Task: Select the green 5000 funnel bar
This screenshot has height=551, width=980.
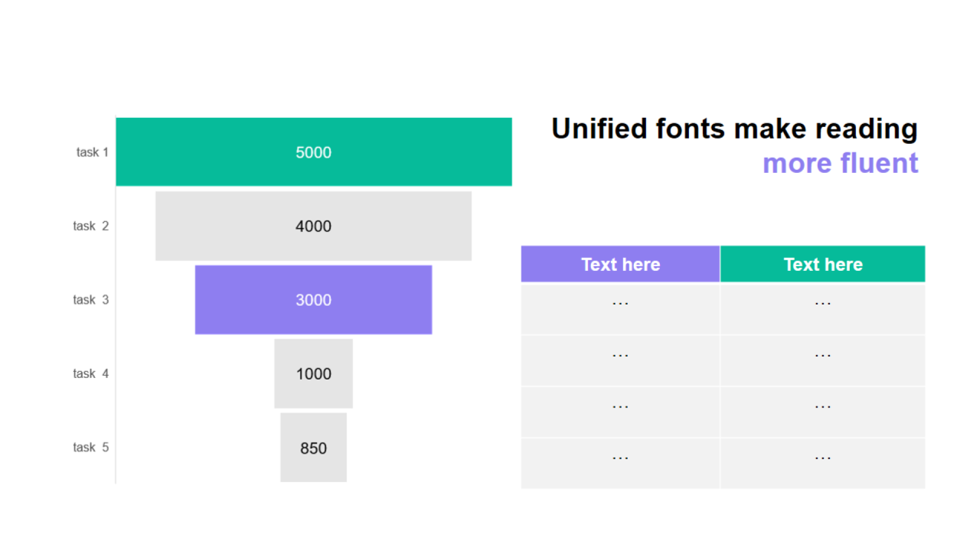Action: click(x=313, y=152)
